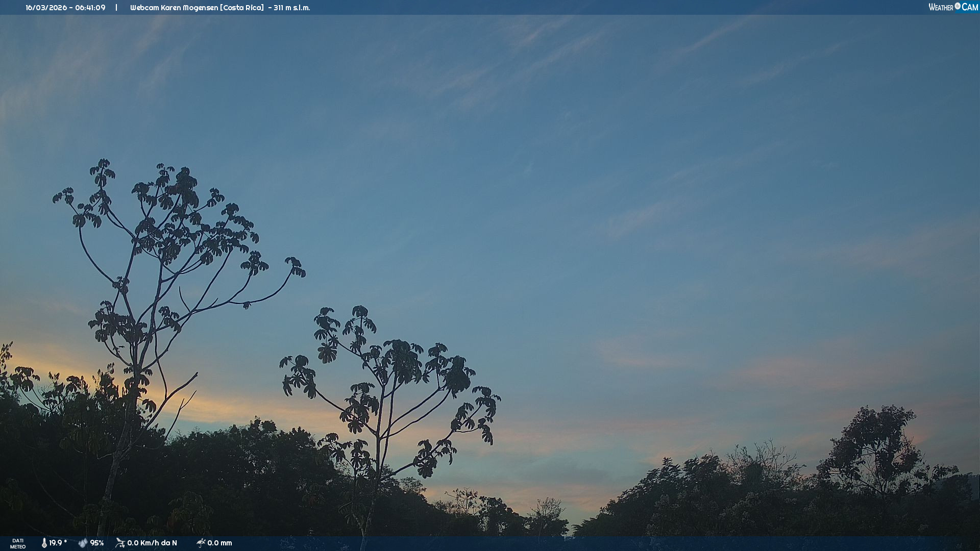This screenshot has width=980, height=551.
Task: Click the thermometer temperature icon
Action: point(44,543)
